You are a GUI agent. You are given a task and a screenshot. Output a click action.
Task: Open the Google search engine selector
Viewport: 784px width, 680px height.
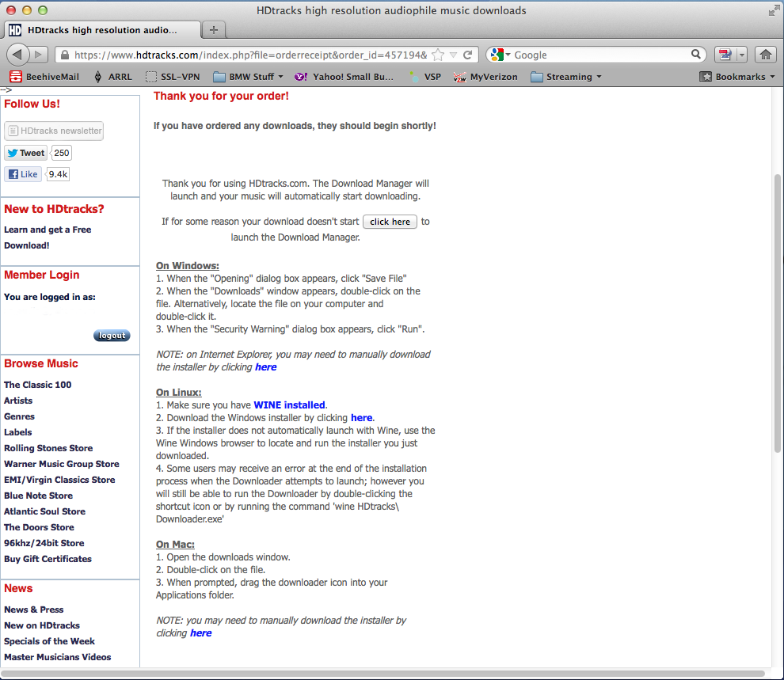click(500, 55)
